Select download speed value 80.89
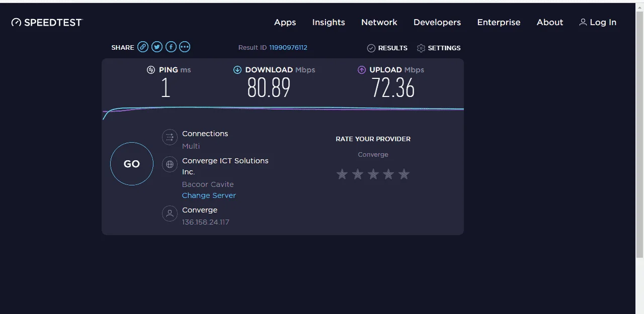The image size is (644, 314). (x=269, y=88)
